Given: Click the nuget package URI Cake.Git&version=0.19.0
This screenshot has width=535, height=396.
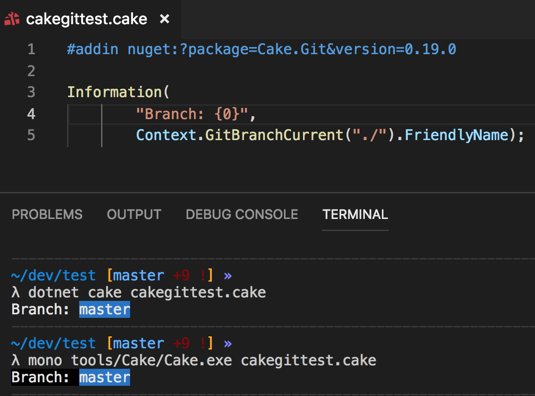Looking at the screenshot, I should click(292, 49).
